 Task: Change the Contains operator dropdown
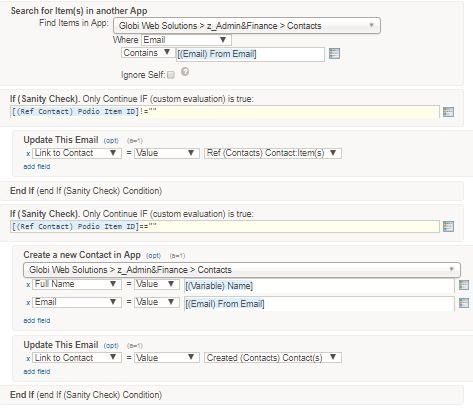(148, 53)
